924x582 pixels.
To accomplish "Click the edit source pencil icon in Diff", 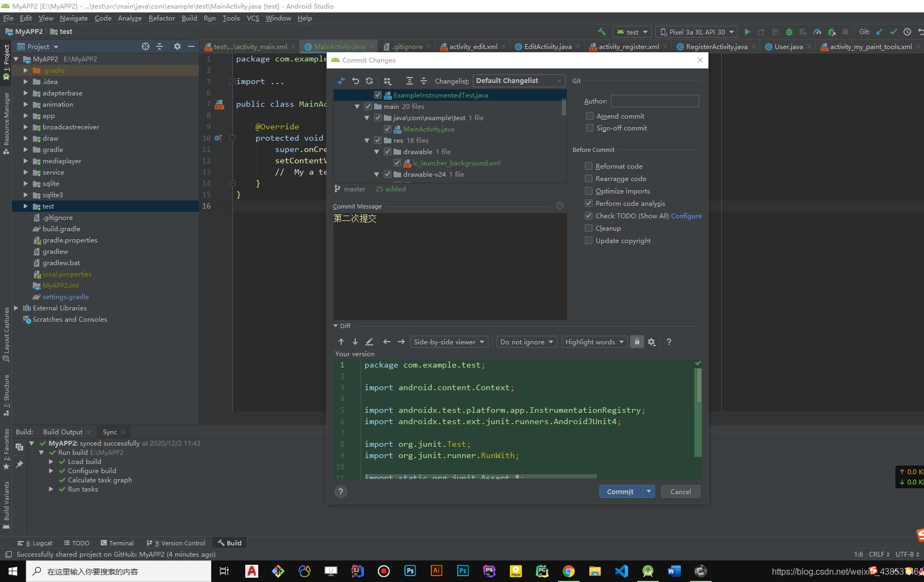I will (369, 342).
